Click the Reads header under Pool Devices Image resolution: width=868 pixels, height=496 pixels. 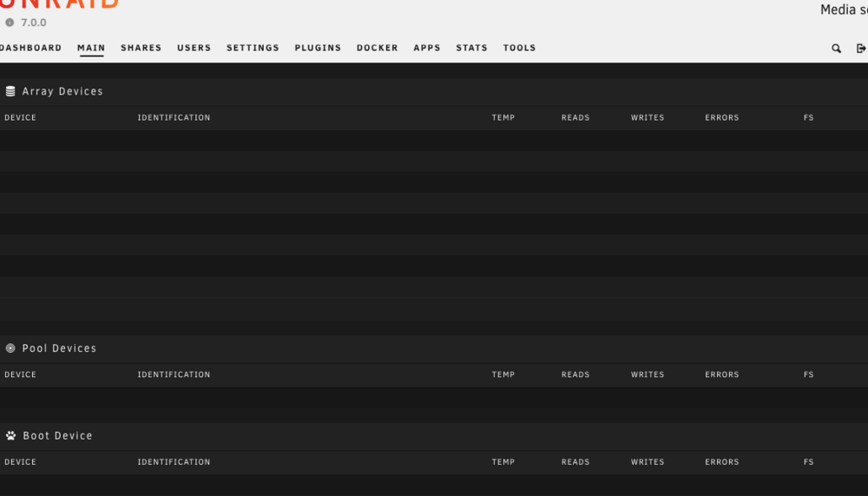575,374
